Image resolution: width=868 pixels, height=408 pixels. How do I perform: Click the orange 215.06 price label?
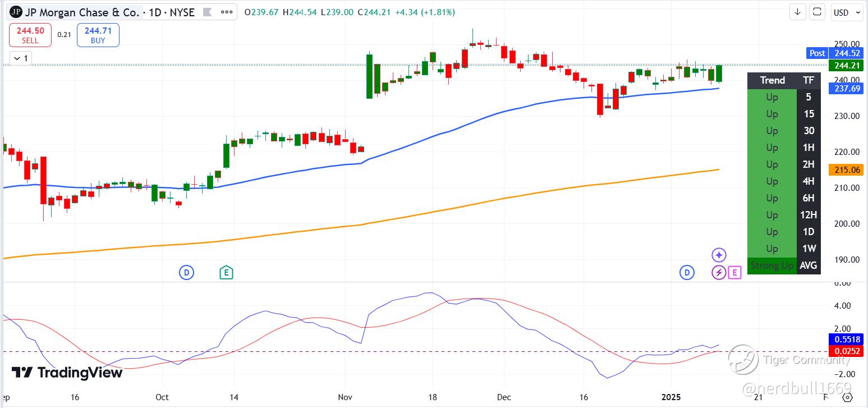click(x=846, y=169)
